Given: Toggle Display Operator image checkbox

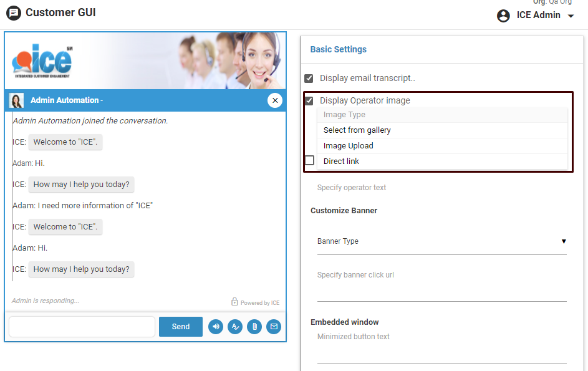Looking at the screenshot, I should 309,100.
